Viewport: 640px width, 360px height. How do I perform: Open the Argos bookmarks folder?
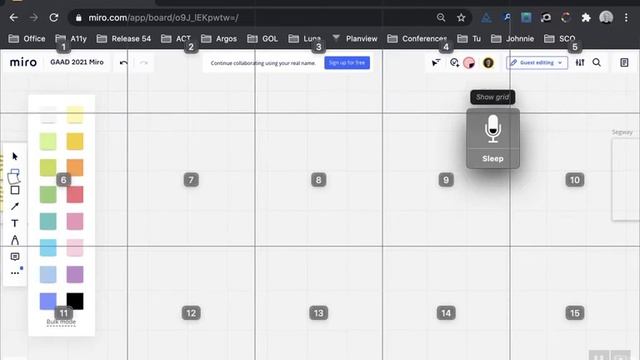[219, 39]
